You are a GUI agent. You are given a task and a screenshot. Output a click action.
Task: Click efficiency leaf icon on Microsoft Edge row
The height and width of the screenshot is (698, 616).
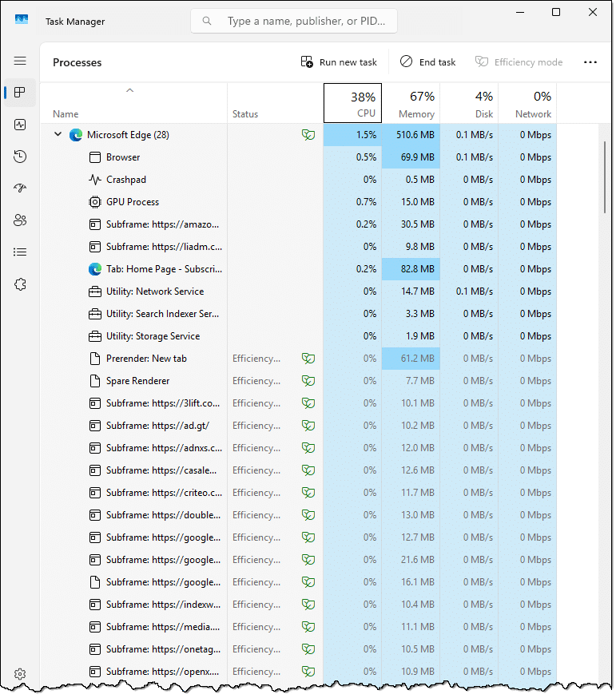tap(308, 135)
